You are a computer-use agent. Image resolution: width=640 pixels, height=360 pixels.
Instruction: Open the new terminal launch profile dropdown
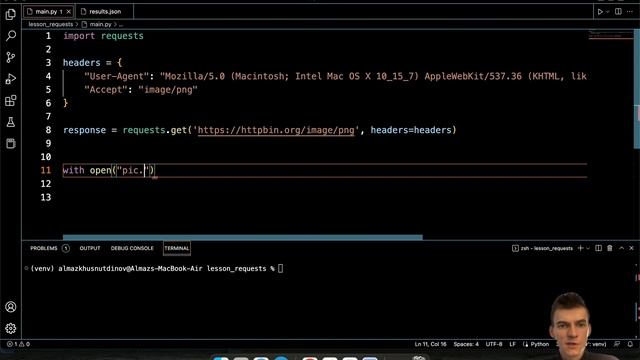[x=588, y=248]
